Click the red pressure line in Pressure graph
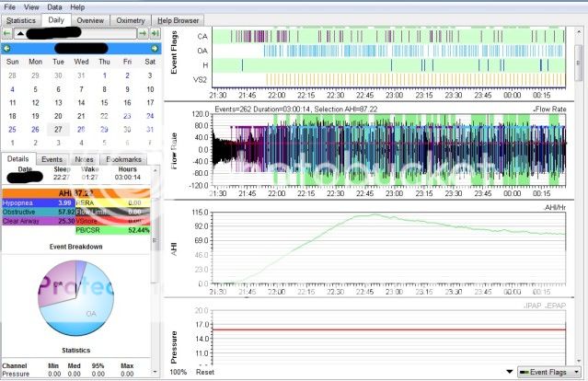The width and height of the screenshot is (588, 381). pos(389,329)
